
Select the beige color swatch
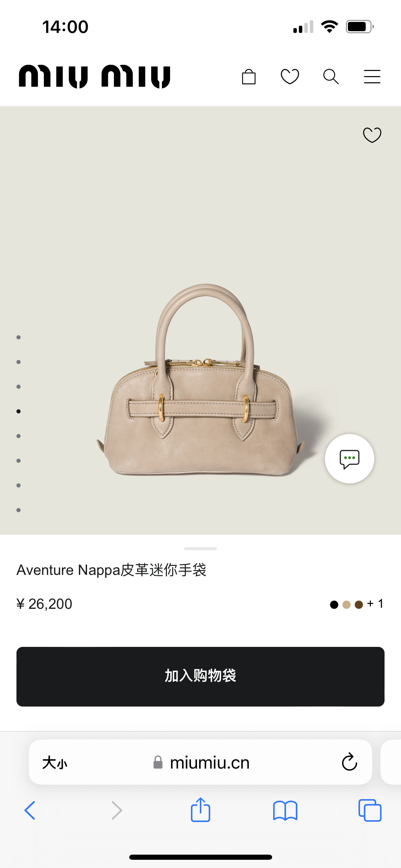(x=347, y=604)
